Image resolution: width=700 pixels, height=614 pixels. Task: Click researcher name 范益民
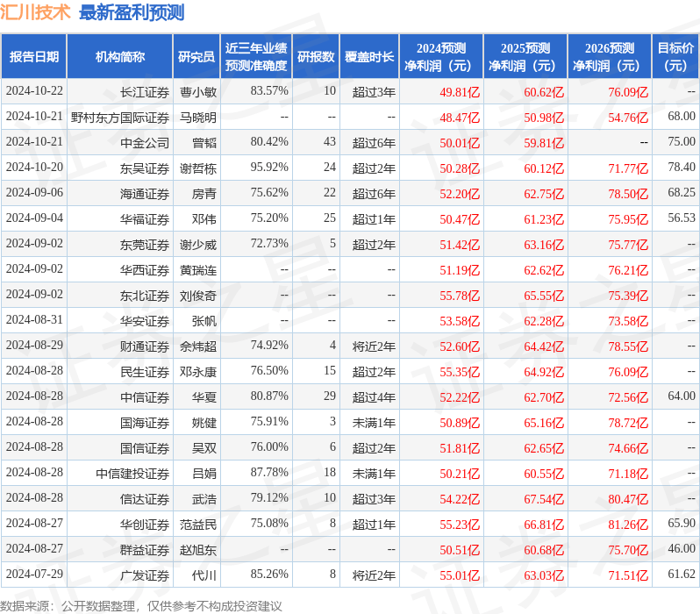tap(198, 525)
